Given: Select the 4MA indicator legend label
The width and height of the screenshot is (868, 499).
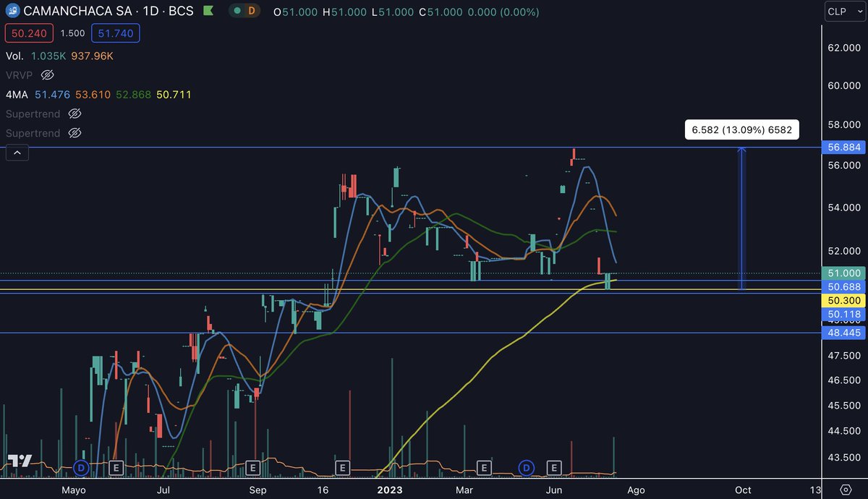Looking at the screenshot, I should pos(17,94).
